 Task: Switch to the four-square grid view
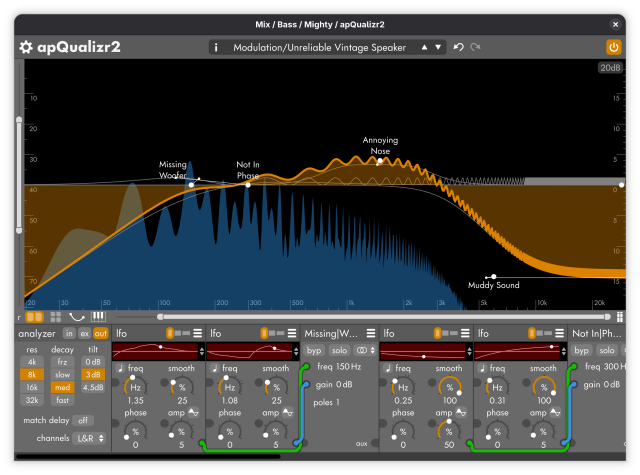(x=56, y=317)
